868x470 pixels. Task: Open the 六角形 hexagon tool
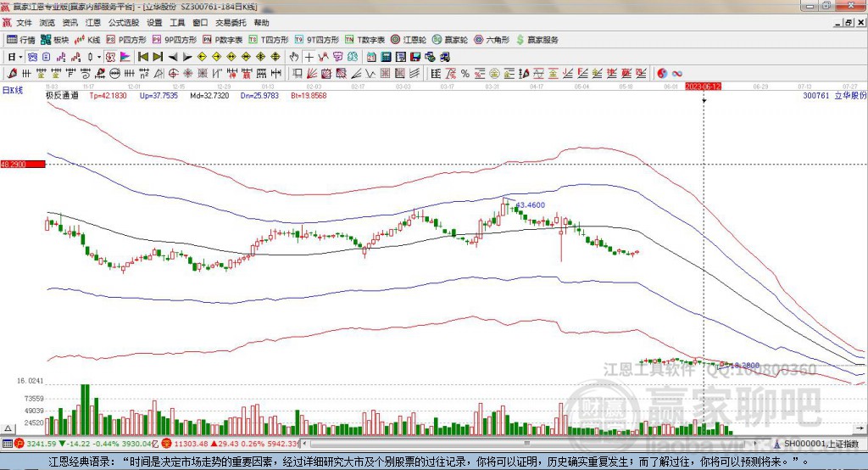[492, 40]
